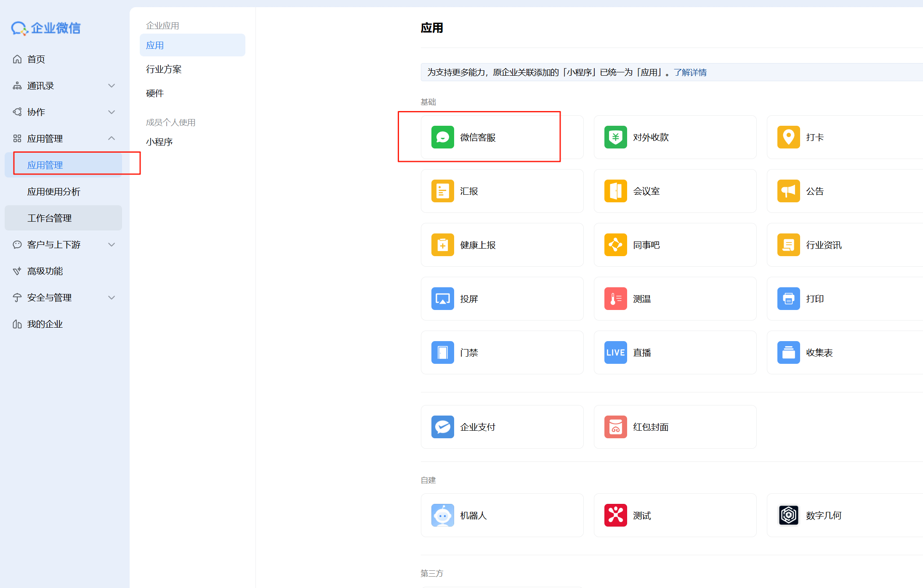Open the 打卡 location pin icon
923x588 pixels.
click(x=788, y=137)
